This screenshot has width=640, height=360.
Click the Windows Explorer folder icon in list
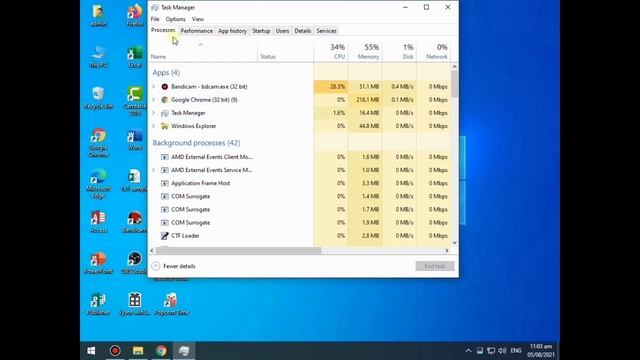[165, 126]
